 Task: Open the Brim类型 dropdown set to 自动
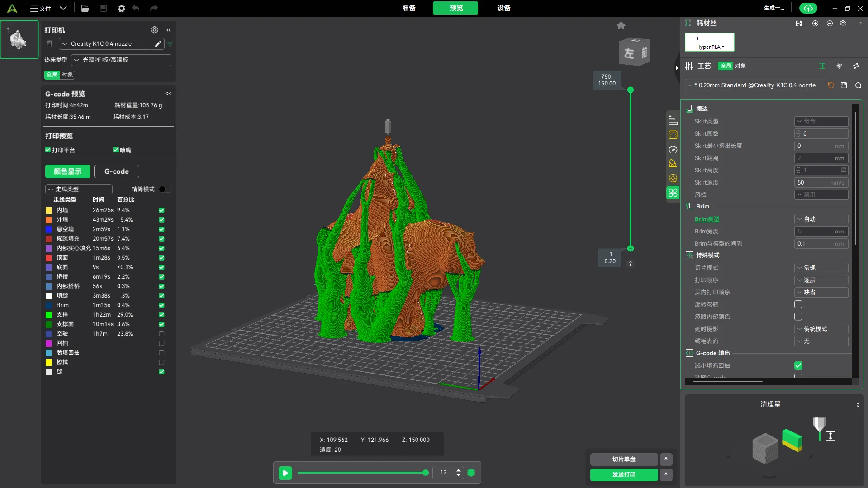click(x=821, y=219)
